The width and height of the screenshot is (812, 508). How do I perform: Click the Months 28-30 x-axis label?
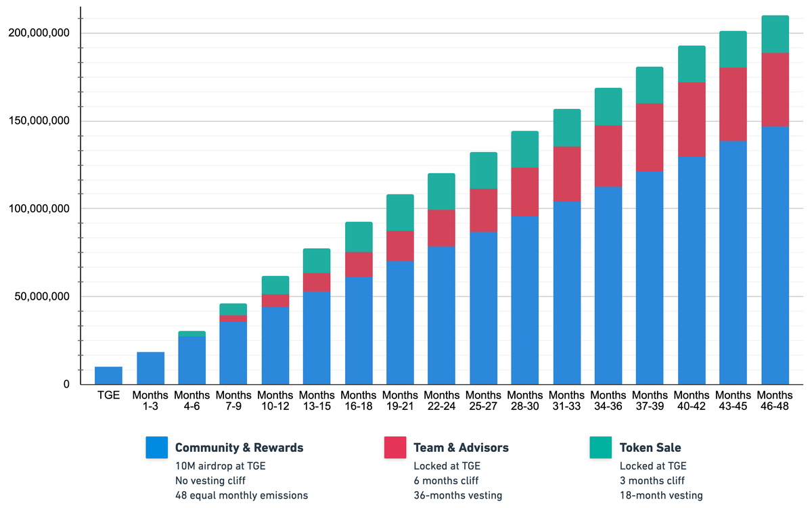525,400
